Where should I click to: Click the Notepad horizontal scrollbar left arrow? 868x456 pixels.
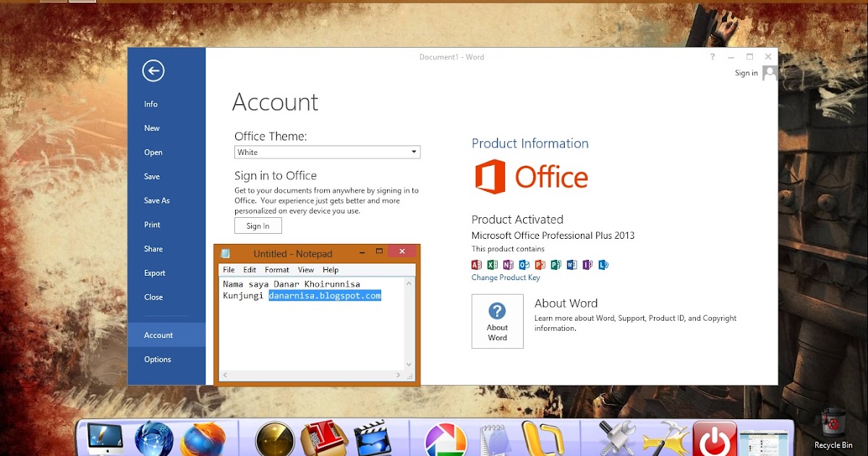coord(225,375)
